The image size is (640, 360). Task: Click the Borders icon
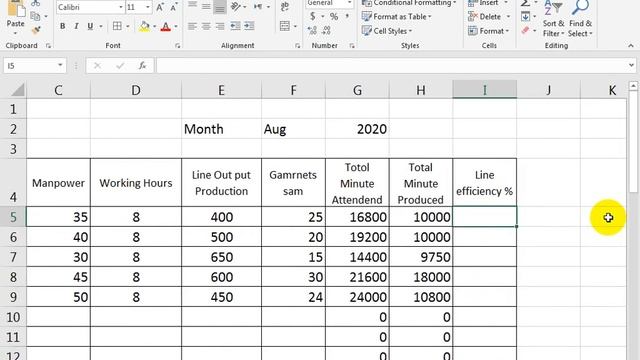point(117,27)
